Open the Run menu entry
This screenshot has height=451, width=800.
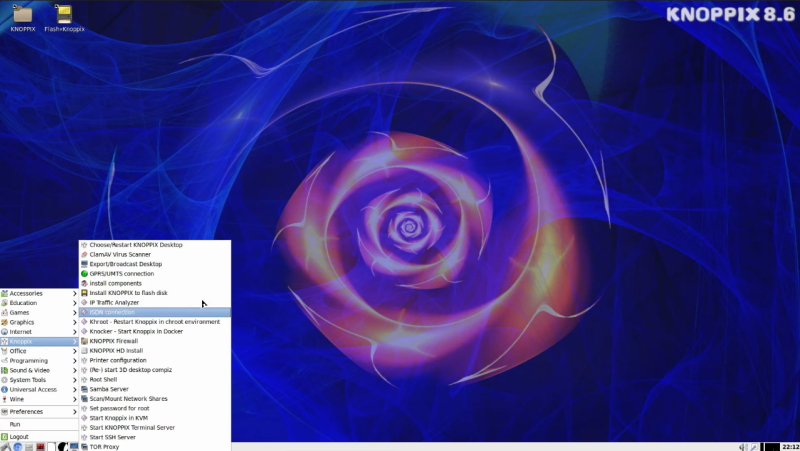pyautogui.click(x=39, y=424)
